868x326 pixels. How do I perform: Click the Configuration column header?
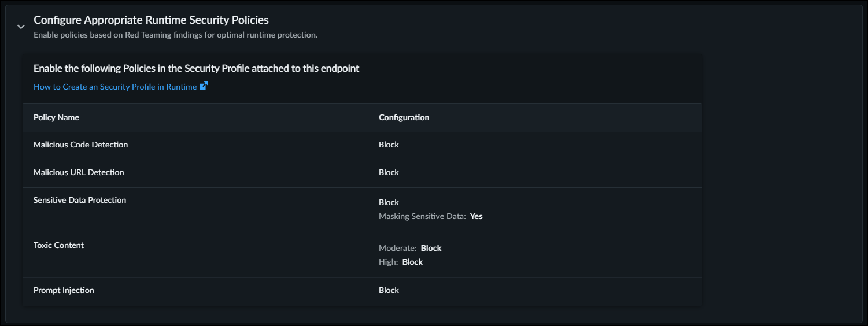404,117
